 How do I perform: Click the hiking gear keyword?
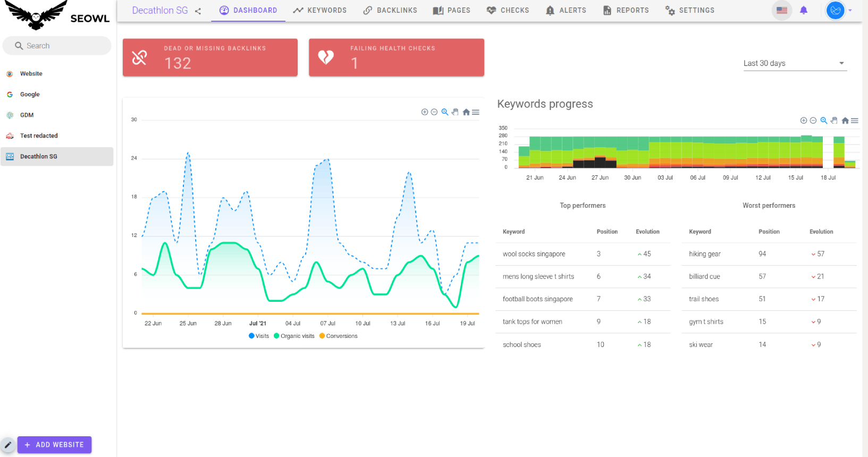point(704,254)
